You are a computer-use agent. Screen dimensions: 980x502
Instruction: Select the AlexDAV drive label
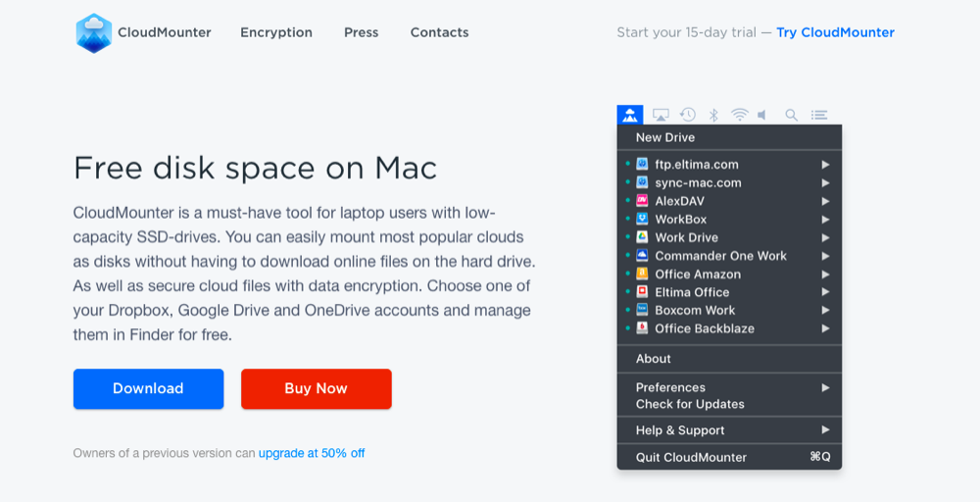pos(679,201)
